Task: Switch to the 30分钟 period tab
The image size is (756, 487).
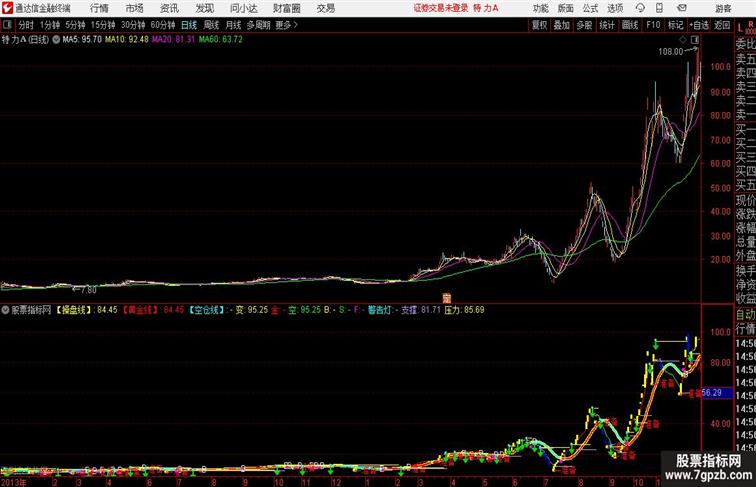Action: coord(133,25)
